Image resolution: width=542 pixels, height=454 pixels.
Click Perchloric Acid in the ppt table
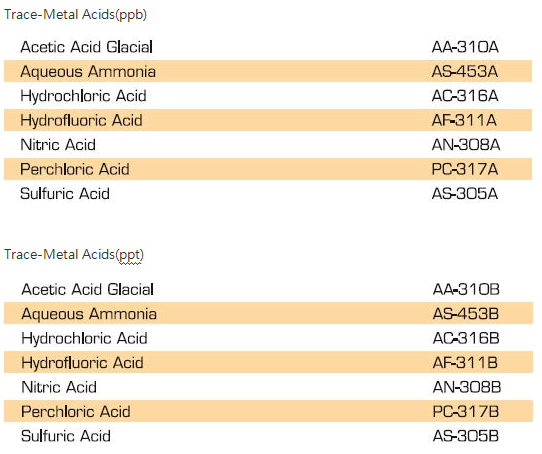pos(76,412)
